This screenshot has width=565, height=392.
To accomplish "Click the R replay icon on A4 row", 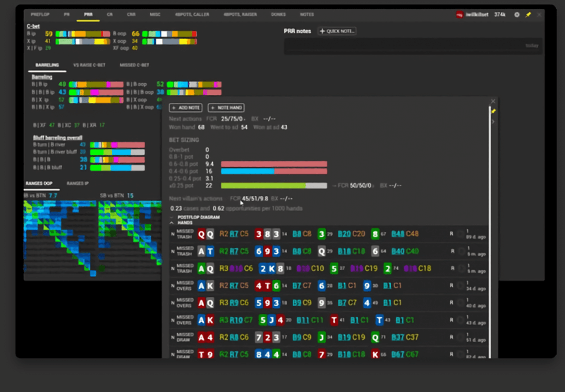I will 451,337.
